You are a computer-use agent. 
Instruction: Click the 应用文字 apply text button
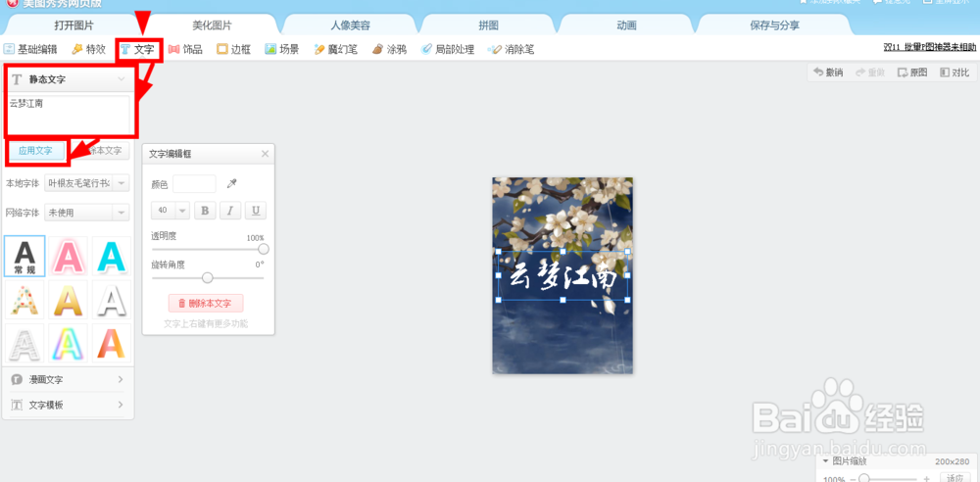pos(35,151)
